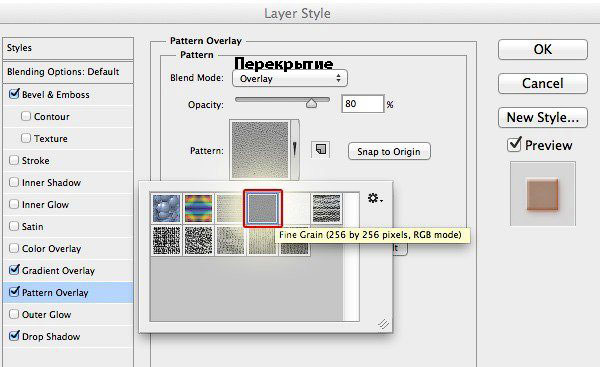Screen dimensions: 600x367
Task: Select the coarse black-and-white blotchy pattern
Action: [x=198, y=240]
